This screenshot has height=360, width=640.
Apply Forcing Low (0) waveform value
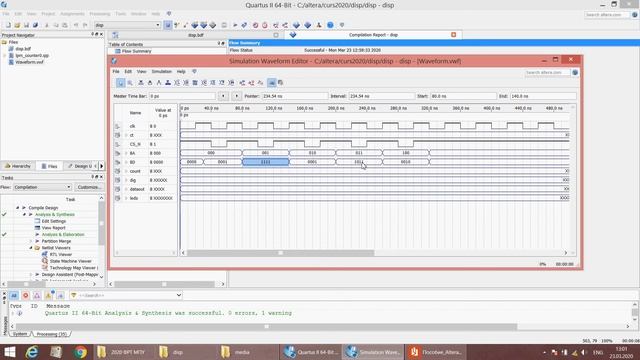150,83
